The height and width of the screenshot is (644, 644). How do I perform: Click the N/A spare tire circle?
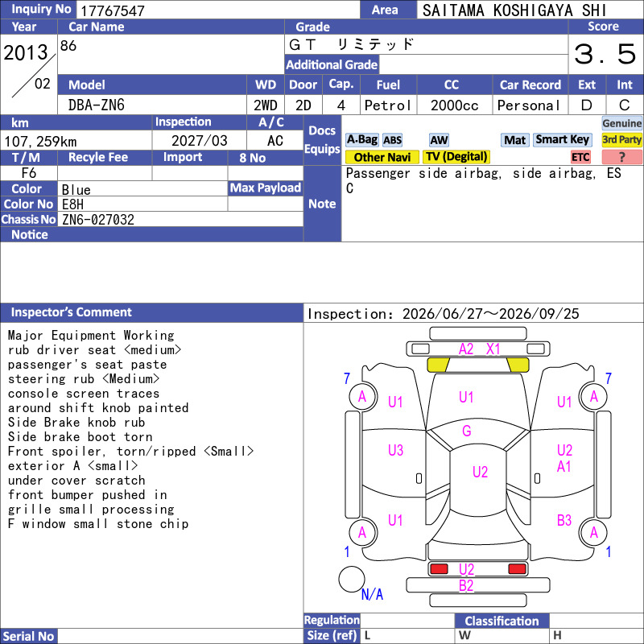tap(352, 579)
